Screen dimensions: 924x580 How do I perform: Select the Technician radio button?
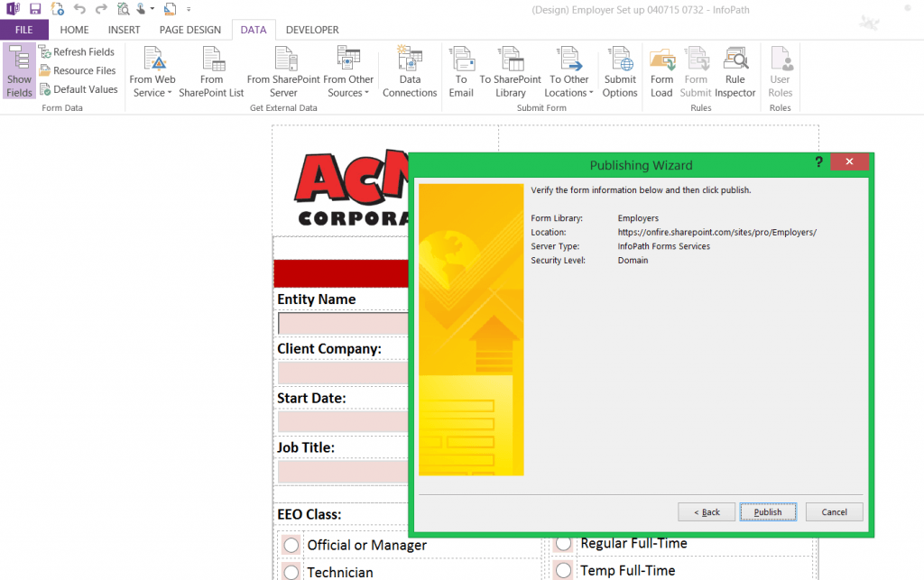pos(291,572)
